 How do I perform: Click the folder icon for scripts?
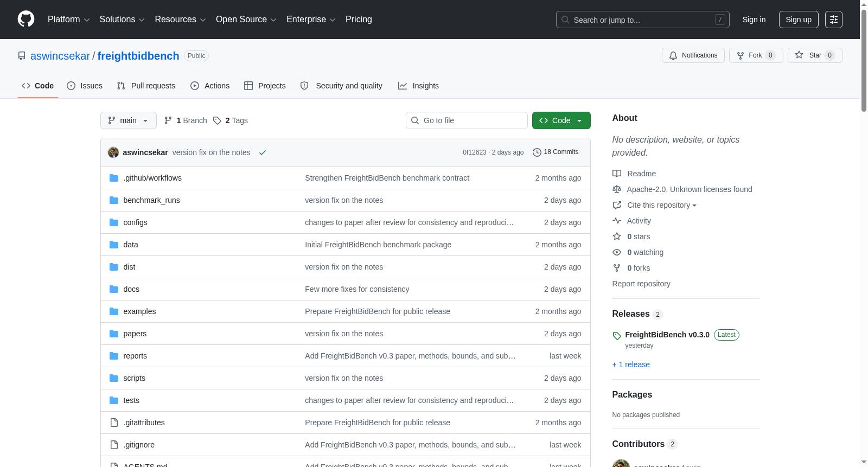[x=114, y=378]
